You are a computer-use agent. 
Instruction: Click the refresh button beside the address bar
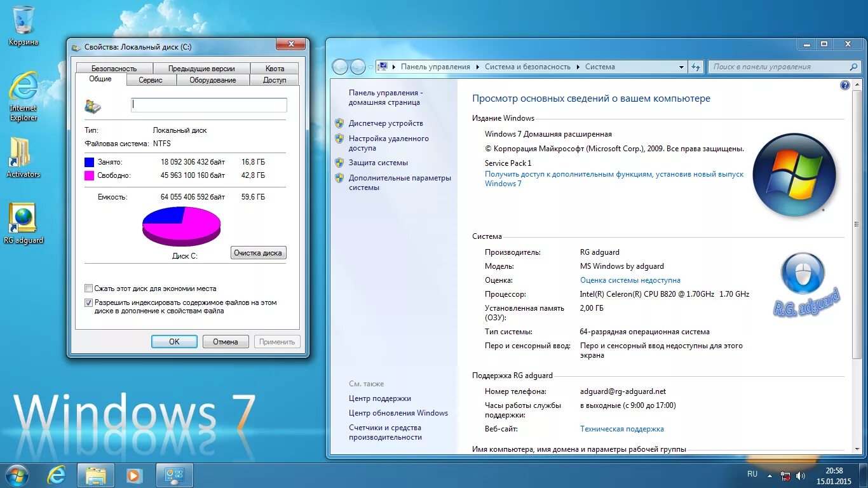coord(696,67)
